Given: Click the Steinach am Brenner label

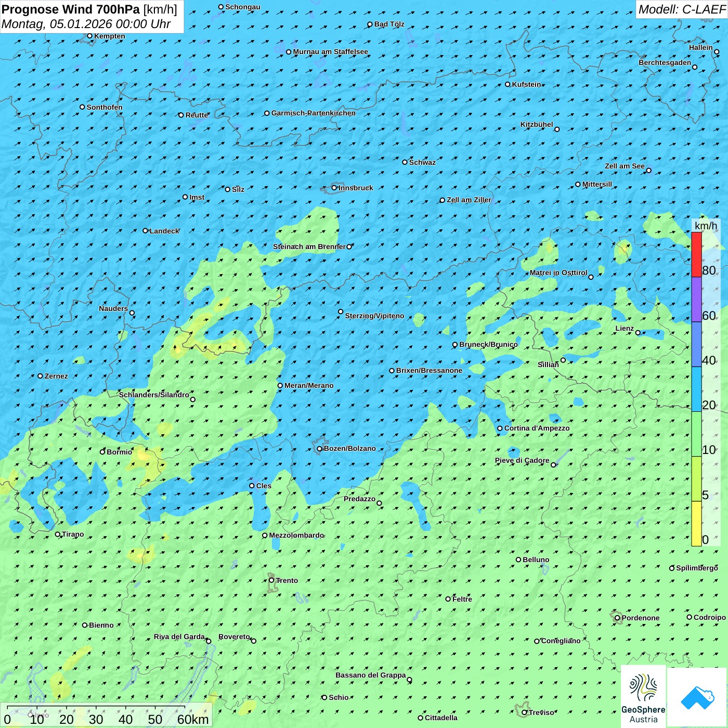Looking at the screenshot, I should [309, 246].
